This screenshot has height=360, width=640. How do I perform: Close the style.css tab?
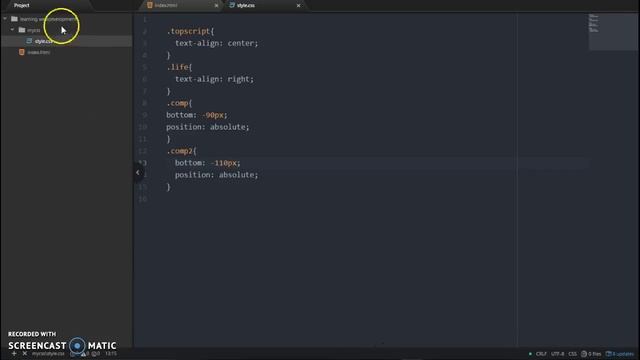point(298,6)
